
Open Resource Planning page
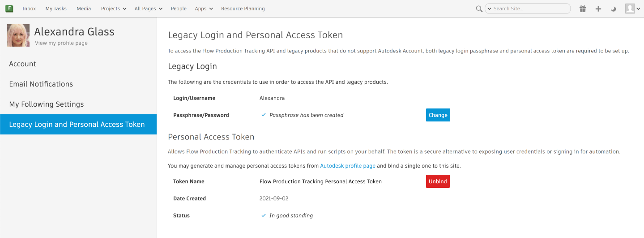coord(243,9)
